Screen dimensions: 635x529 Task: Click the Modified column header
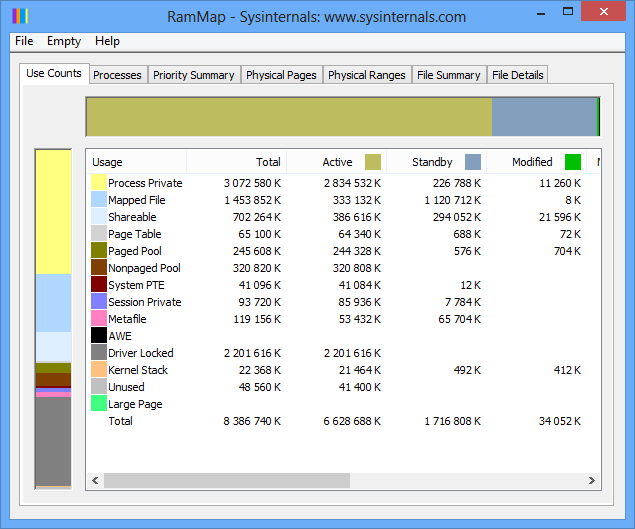point(537,162)
